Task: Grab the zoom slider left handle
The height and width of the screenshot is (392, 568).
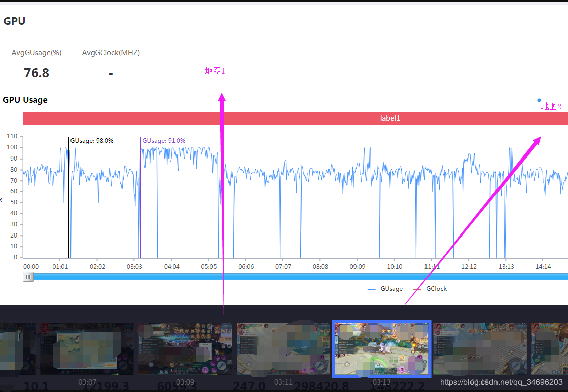Action: click(28, 277)
